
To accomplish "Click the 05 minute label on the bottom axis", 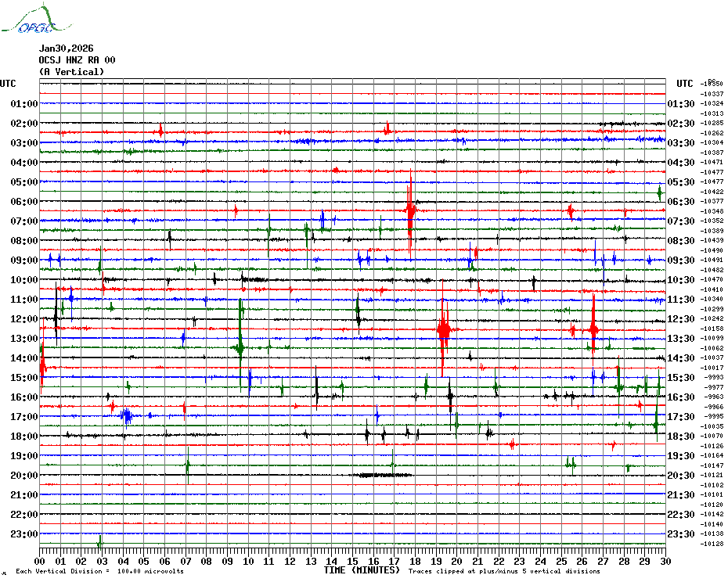I will (x=144, y=561).
